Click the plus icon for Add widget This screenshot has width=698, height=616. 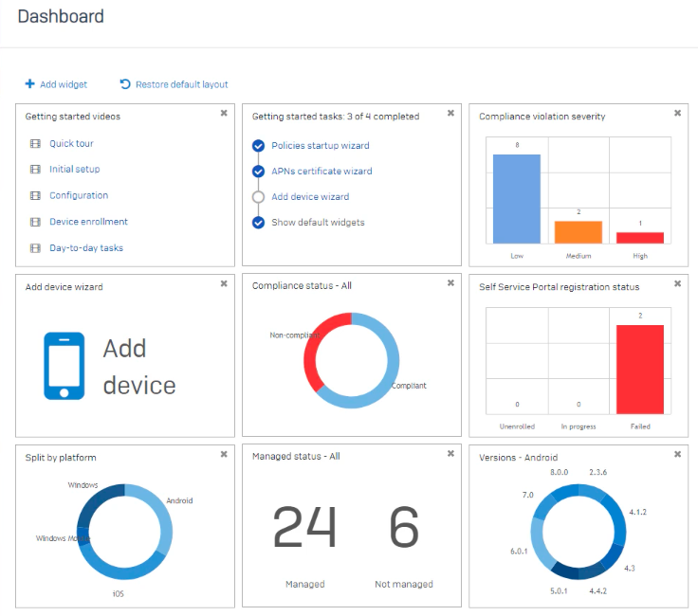29,83
